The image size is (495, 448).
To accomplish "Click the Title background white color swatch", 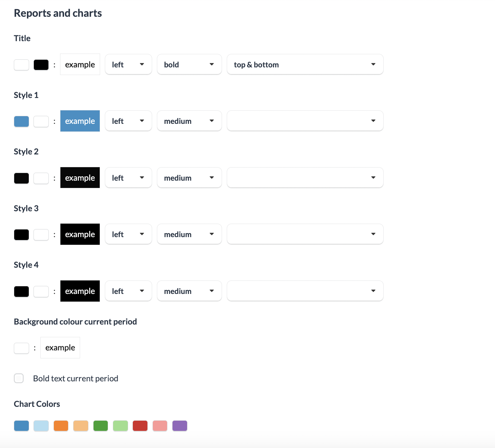I will click(21, 65).
